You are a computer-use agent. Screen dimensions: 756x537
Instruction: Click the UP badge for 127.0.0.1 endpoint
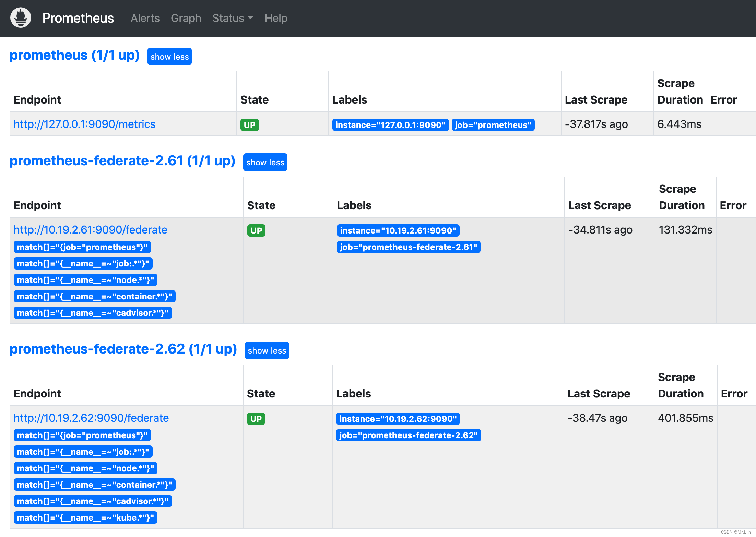click(x=249, y=125)
